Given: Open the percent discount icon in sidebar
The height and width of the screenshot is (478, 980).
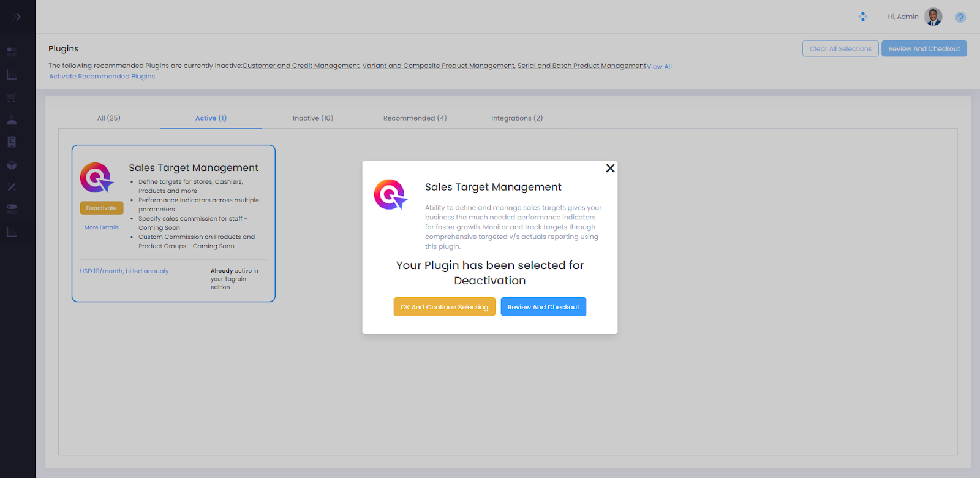Looking at the screenshot, I should (12, 187).
